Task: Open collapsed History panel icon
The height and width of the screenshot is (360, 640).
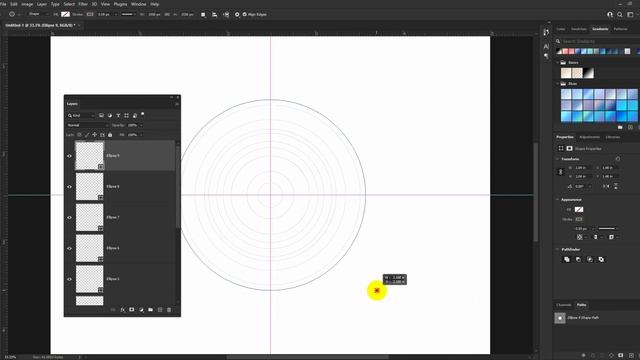Action: click(x=546, y=32)
